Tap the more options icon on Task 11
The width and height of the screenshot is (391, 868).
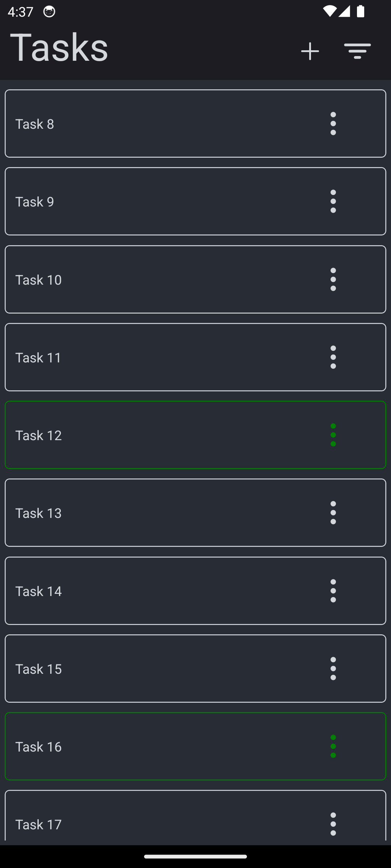coord(333,357)
